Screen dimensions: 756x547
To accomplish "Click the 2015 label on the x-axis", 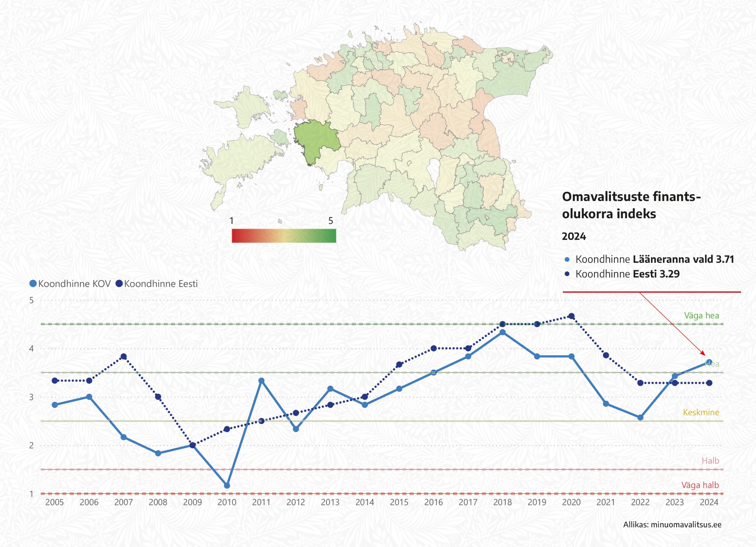I will point(399,502).
